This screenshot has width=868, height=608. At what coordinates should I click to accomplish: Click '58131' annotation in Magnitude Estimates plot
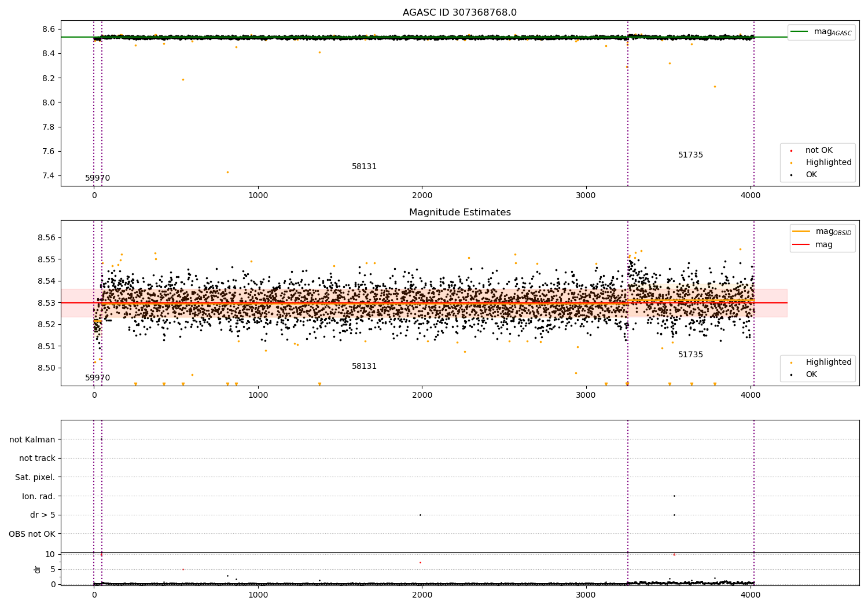tap(364, 367)
